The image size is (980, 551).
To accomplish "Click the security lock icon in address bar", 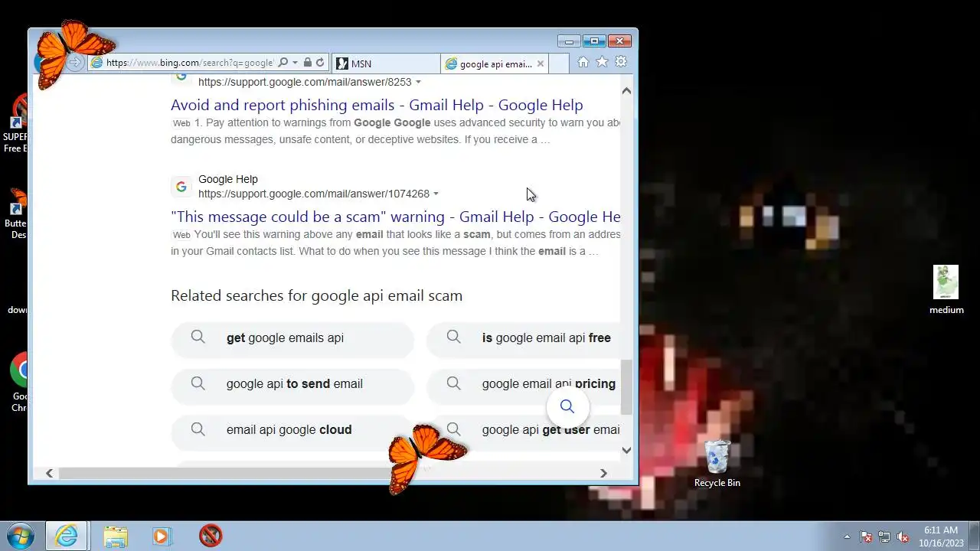I will [307, 63].
